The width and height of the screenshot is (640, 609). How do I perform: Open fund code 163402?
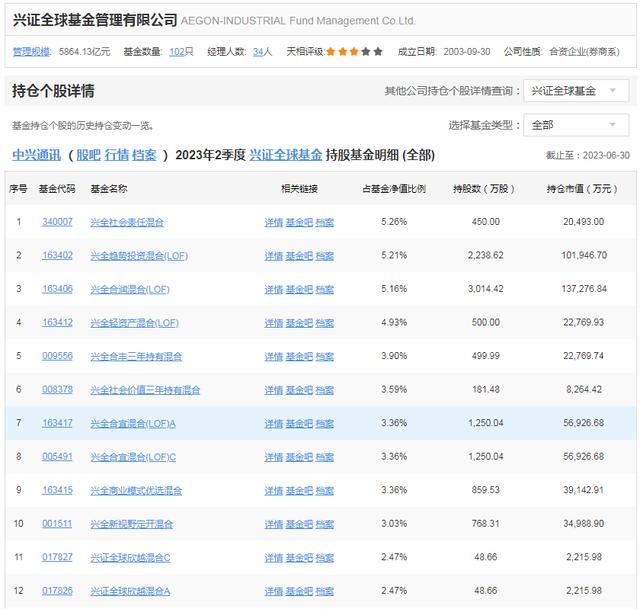57,256
